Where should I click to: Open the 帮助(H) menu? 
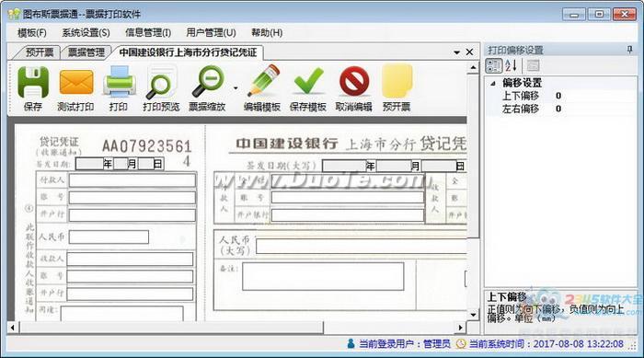[x=267, y=32]
